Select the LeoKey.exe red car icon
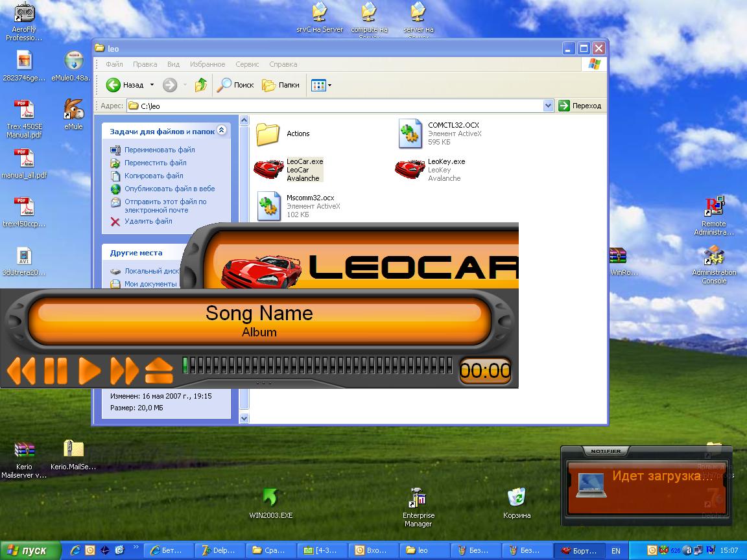747x560 pixels. pyautogui.click(x=410, y=169)
